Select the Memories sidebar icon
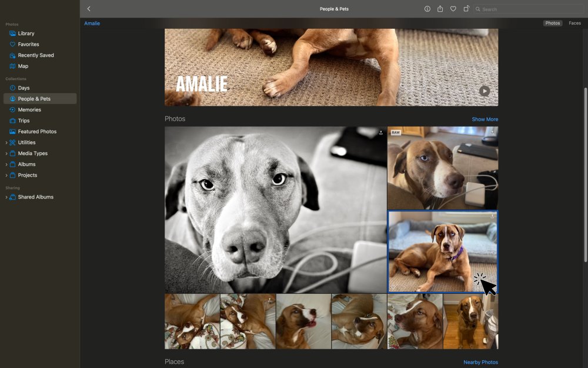The width and height of the screenshot is (588, 368). click(x=12, y=110)
